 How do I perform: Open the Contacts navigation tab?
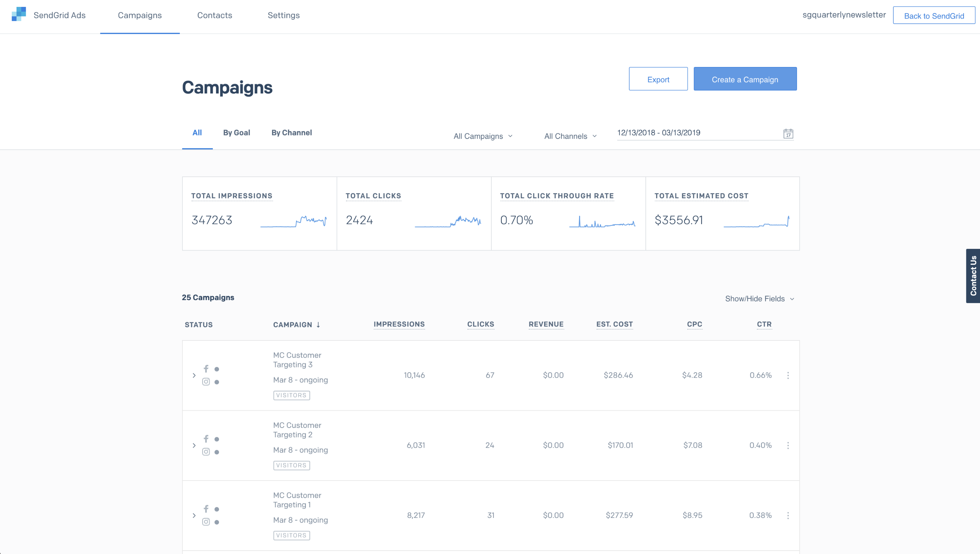[215, 15]
